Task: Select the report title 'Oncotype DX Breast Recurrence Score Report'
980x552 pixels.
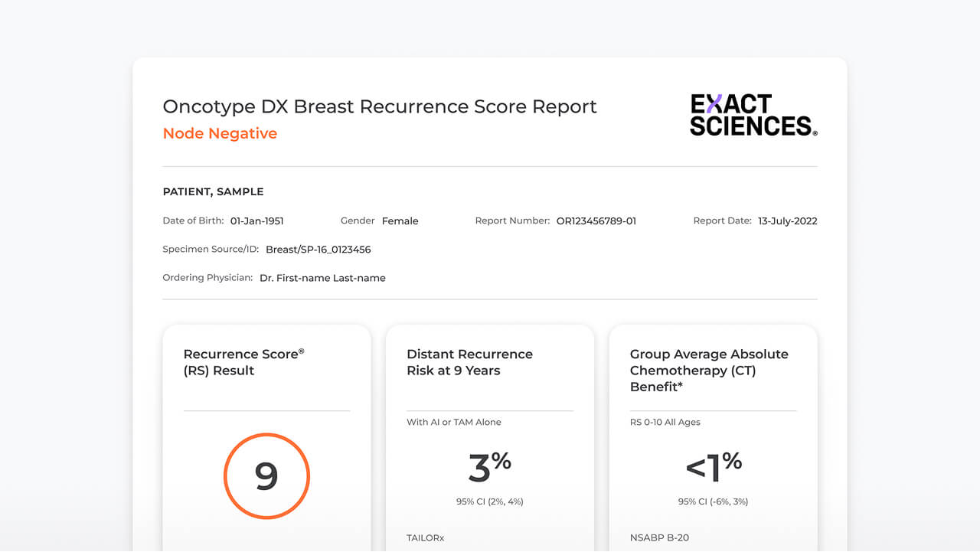Action: pos(380,106)
